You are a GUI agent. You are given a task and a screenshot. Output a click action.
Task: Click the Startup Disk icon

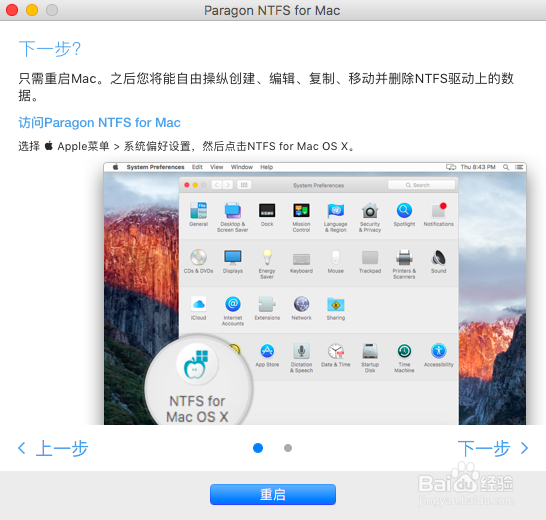[370, 351]
